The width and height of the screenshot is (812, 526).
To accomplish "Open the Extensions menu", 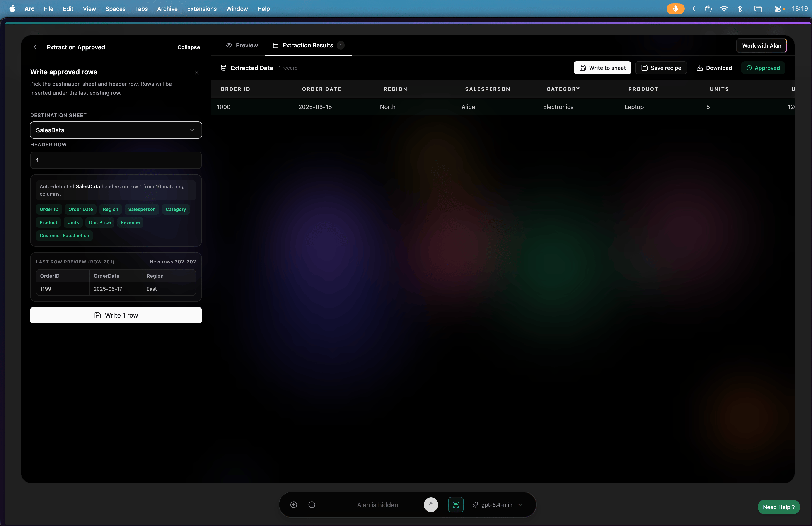I will [202, 9].
